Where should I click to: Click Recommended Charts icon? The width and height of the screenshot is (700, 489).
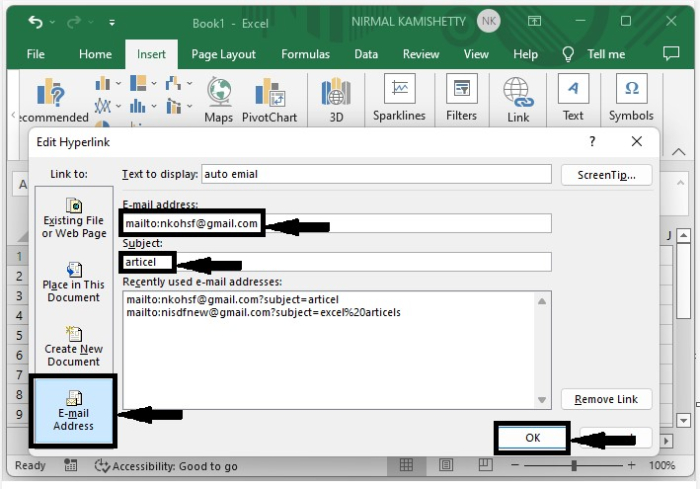tap(50, 92)
